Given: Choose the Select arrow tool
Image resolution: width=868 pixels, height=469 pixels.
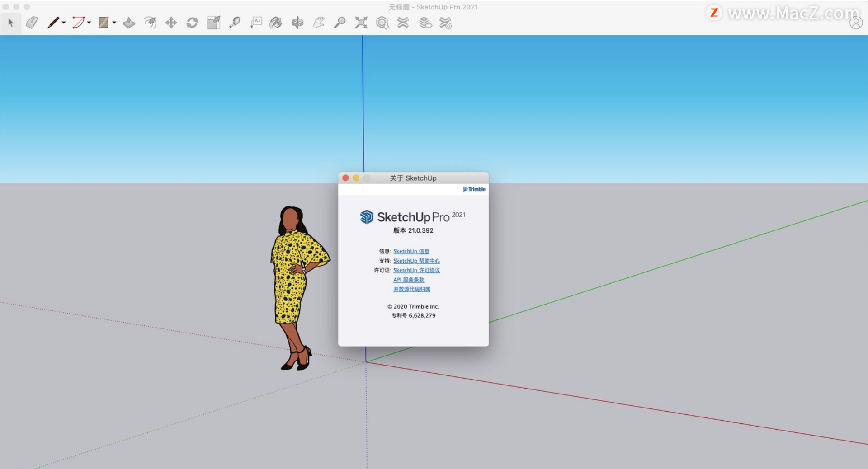Looking at the screenshot, I should coord(11,23).
